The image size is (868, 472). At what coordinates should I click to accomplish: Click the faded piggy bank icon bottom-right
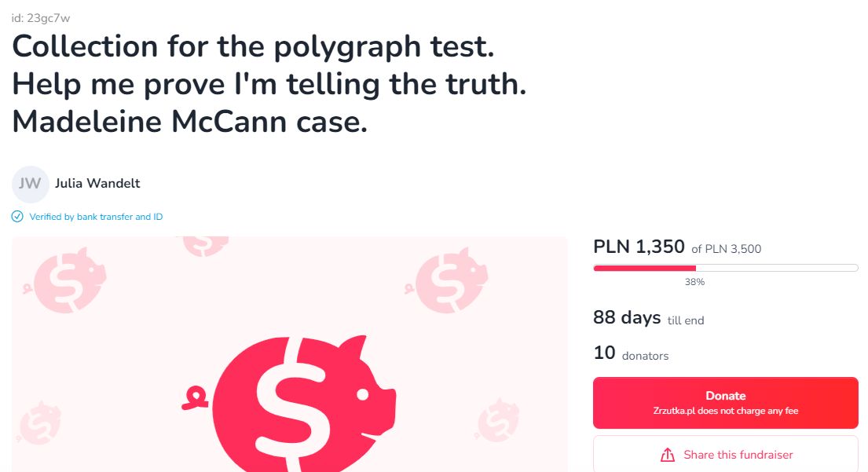498,419
